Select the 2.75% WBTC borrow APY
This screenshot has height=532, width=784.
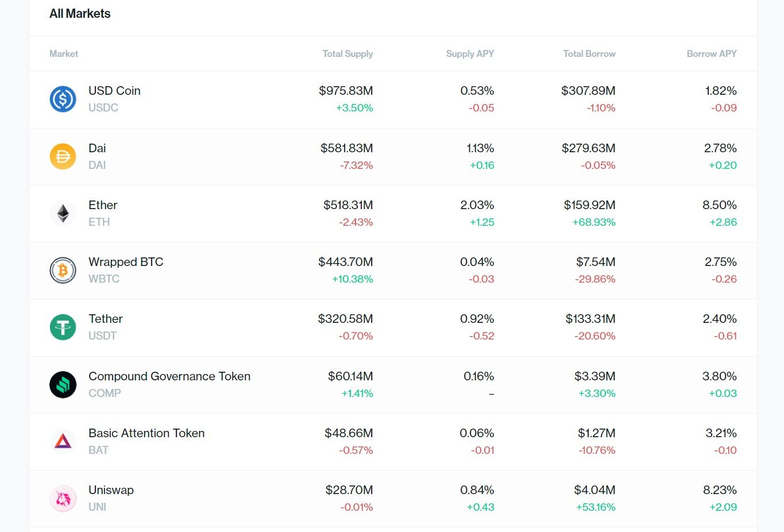click(721, 262)
